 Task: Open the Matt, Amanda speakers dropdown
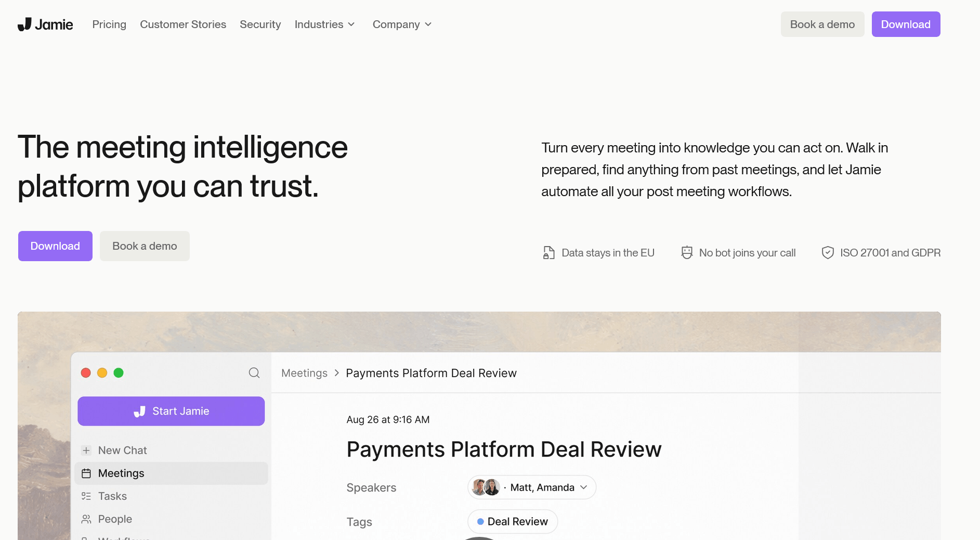point(532,487)
